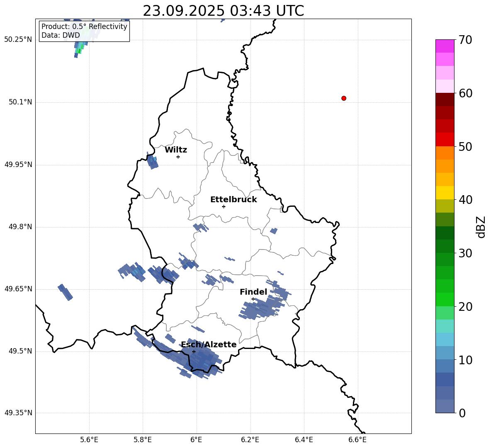Click the 40 label on the colorbar
The height and width of the screenshot is (448, 491).
[x=465, y=200]
